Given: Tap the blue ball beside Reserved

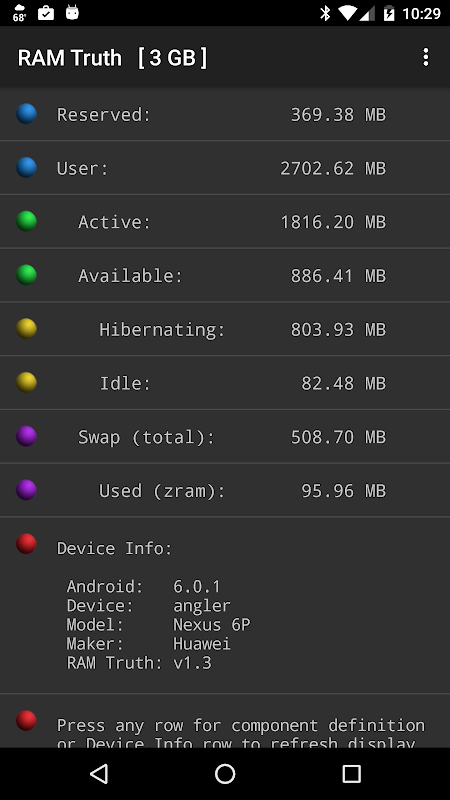Looking at the screenshot, I should [x=27, y=114].
